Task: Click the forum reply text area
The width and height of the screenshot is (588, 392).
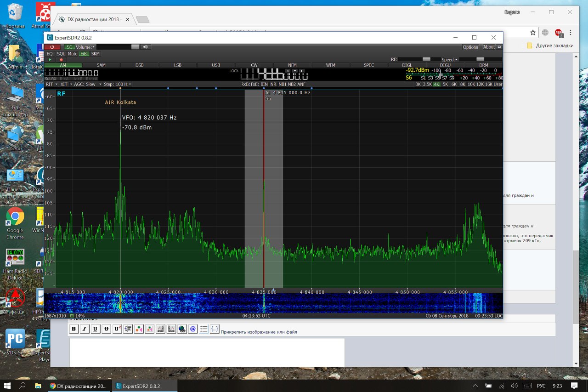Action: [207, 352]
